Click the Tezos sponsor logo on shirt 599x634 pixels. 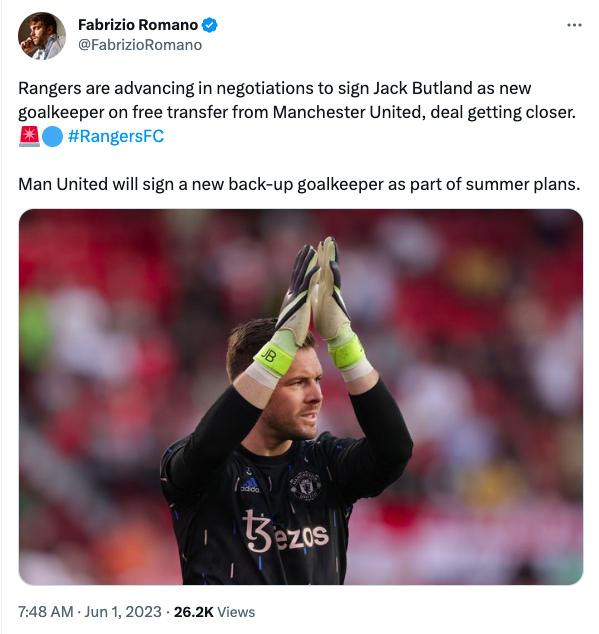point(286,532)
